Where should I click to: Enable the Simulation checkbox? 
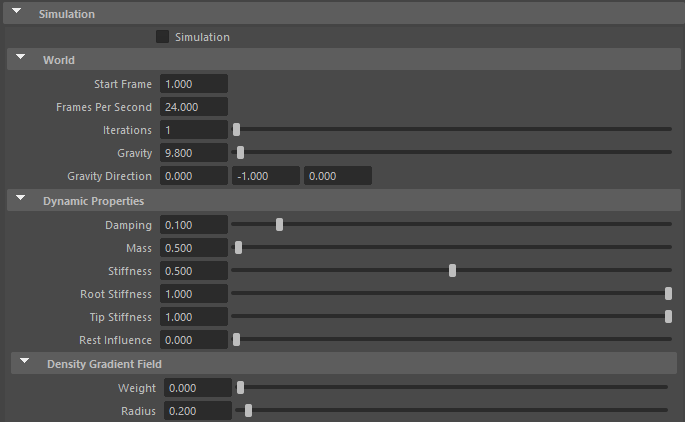click(x=163, y=37)
